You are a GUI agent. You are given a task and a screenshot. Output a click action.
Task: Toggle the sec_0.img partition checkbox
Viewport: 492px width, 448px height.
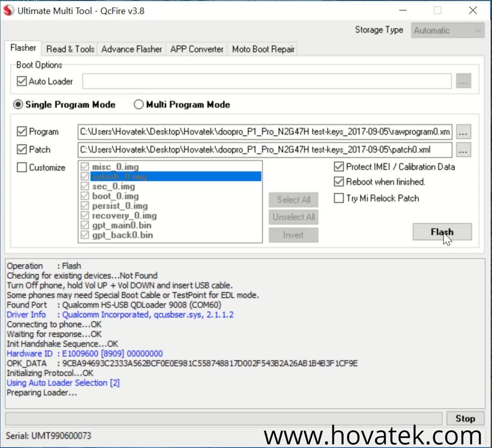85,186
